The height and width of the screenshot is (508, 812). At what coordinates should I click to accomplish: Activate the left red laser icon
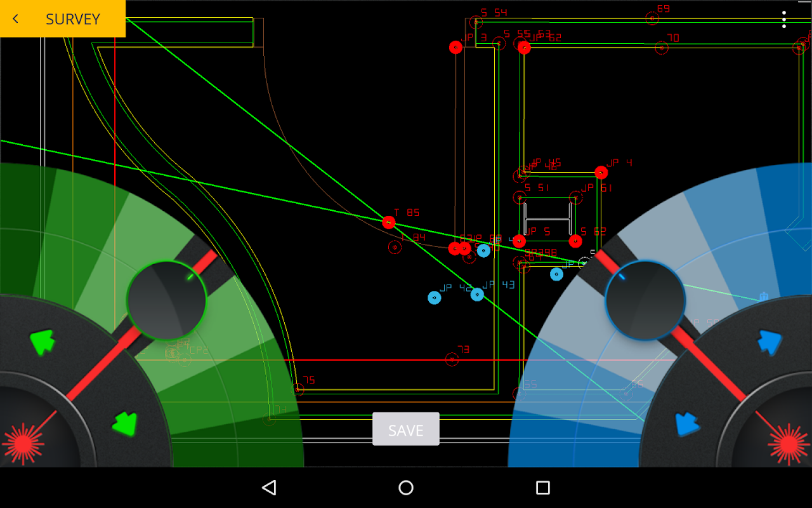click(x=23, y=444)
